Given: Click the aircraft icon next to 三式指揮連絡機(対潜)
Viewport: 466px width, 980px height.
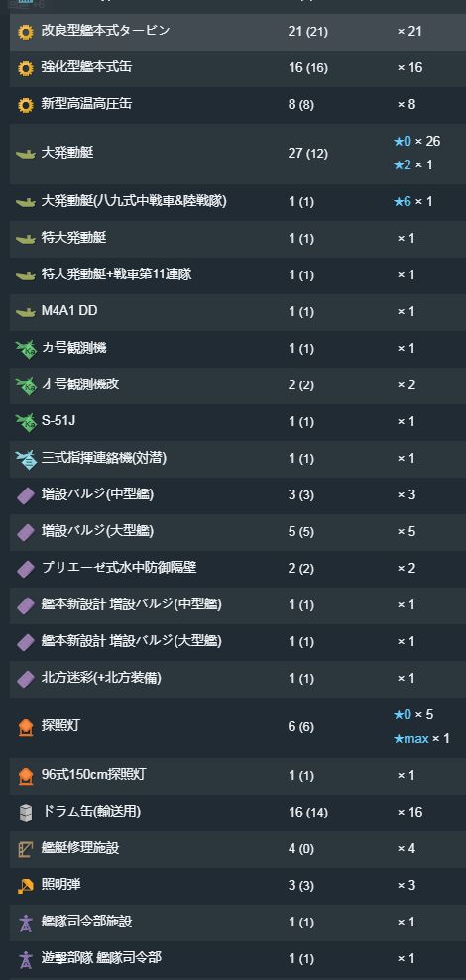Looking at the screenshot, I should (x=25, y=459).
